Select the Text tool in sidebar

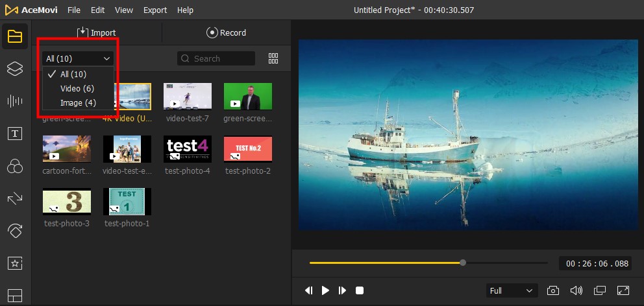click(15, 134)
